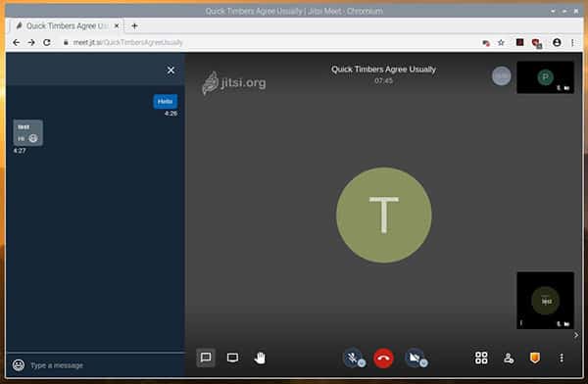Unmute the microphone button
The image size is (588, 384).
click(353, 358)
